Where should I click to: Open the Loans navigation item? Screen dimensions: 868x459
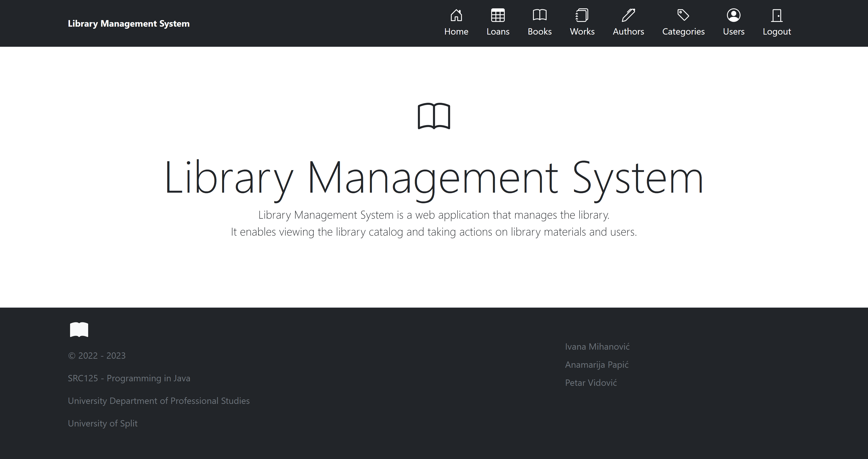(x=498, y=31)
